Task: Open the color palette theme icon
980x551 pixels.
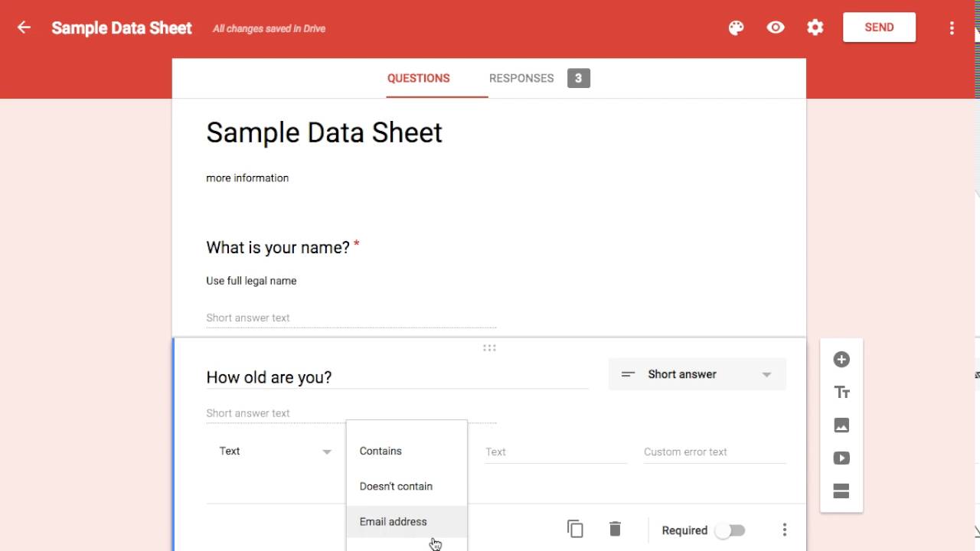Action: coord(736,28)
